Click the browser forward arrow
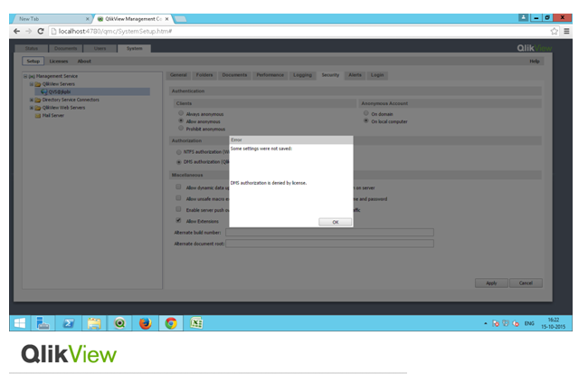The image size is (588, 374). tap(29, 31)
